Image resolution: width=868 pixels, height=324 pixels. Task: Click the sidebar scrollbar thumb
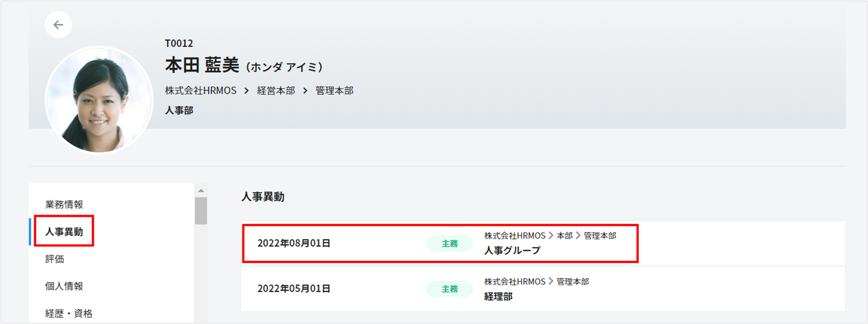[x=201, y=211]
